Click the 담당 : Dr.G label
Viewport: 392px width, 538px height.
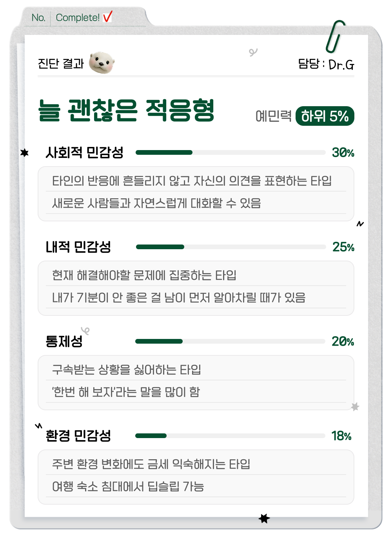pyautogui.click(x=326, y=64)
